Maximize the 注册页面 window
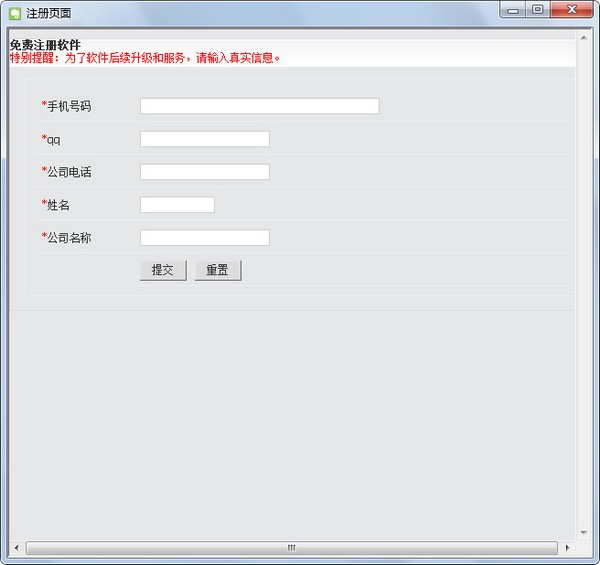This screenshot has width=600, height=565. [x=537, y=10]
